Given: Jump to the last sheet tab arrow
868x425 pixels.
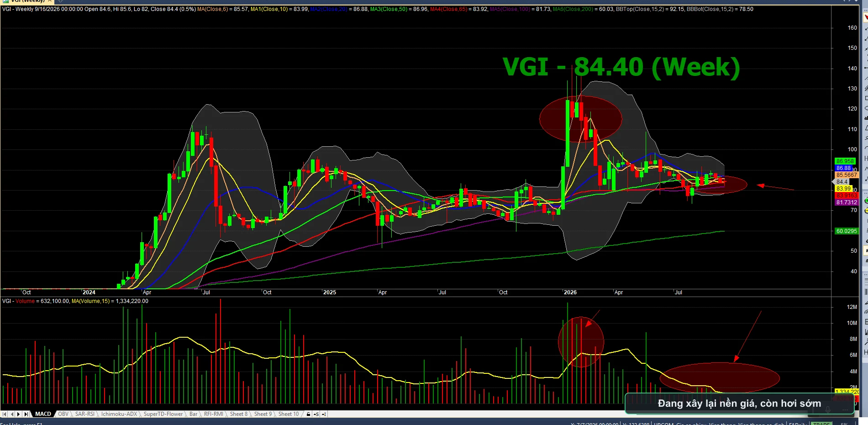Looking at the screenshot, I should (26, 414).
